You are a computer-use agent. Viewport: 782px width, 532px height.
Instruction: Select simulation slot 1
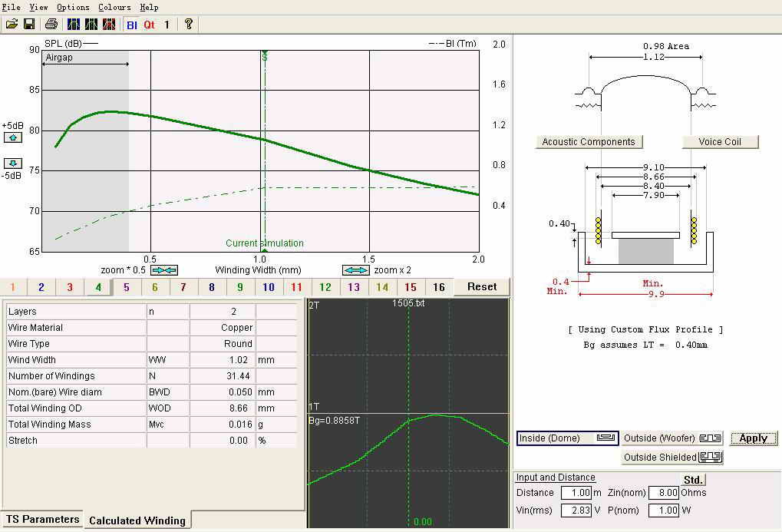(x=13, y=287)
